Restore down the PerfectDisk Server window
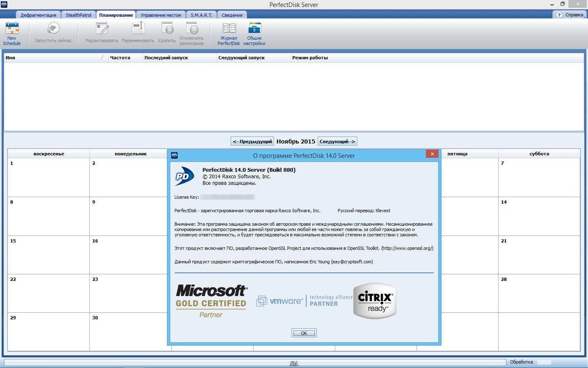This screenshot has height=368, width=588. pyautogui.click(x=563, y=4)
